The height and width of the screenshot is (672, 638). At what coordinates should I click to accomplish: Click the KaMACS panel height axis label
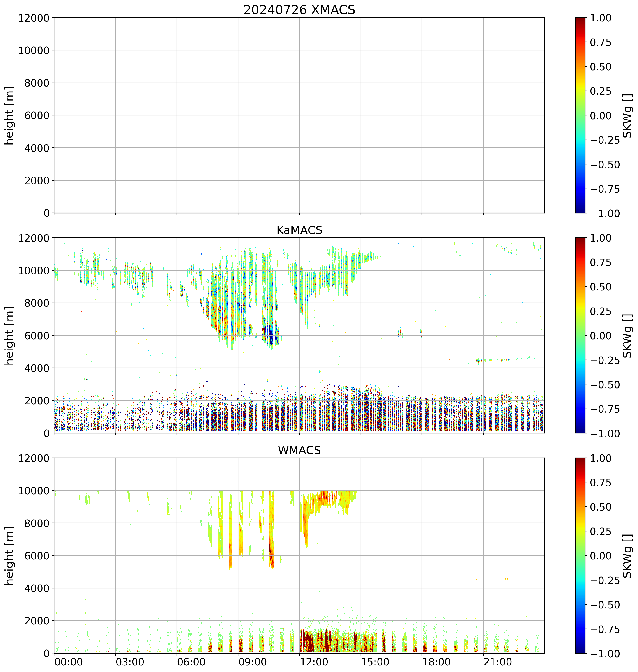[9, 335]
